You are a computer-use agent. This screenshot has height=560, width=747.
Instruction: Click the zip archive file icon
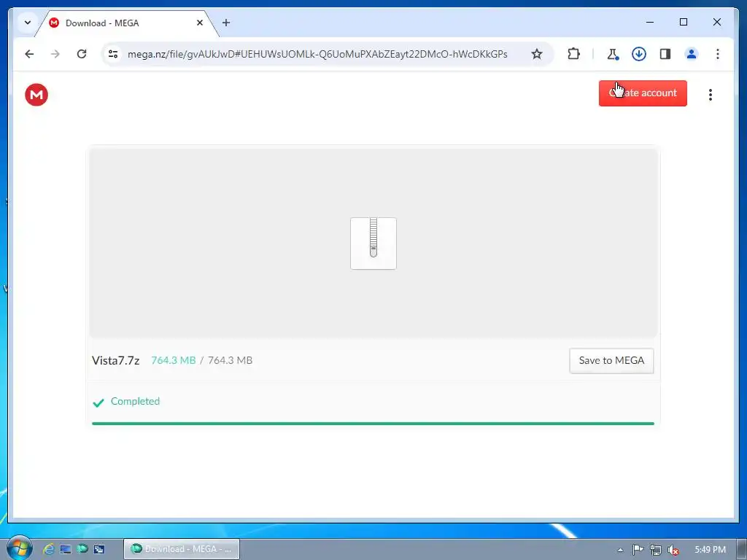373,244
